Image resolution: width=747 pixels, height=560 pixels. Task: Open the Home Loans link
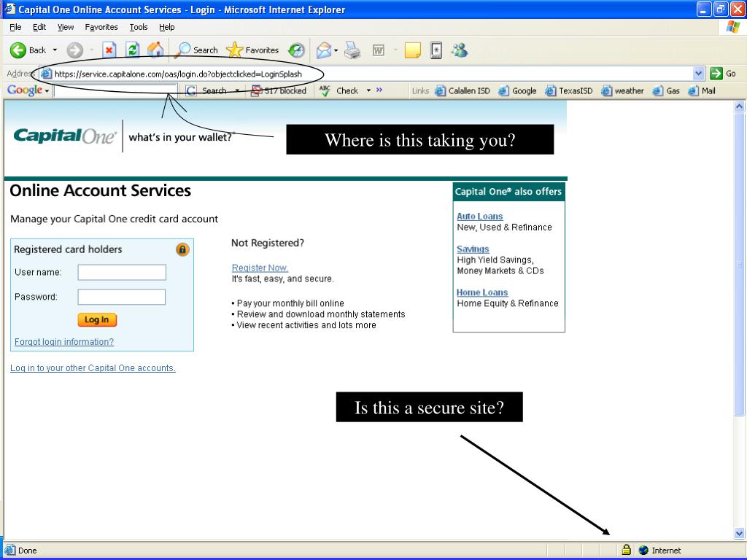482,292
